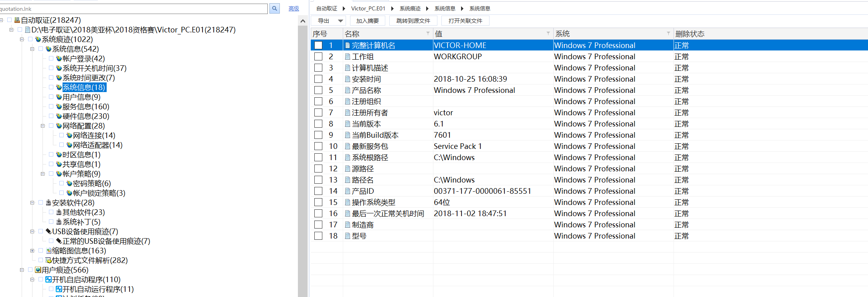Open the 导出 dropdown arrow
The image size is (868, 297).
340,21
